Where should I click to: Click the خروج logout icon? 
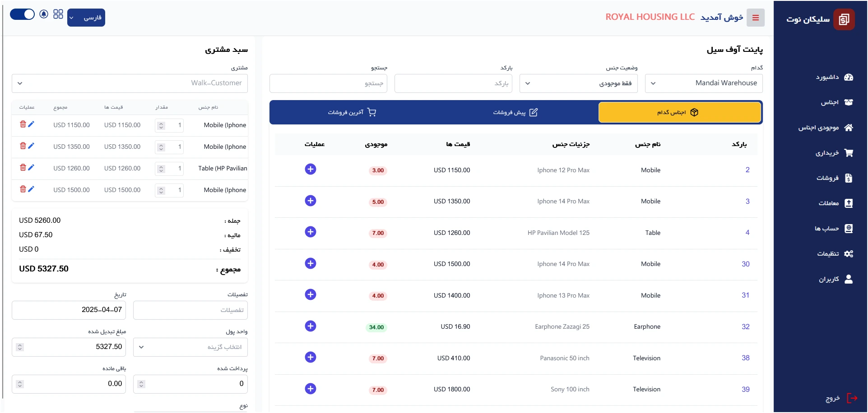click(x=852, y=398)
